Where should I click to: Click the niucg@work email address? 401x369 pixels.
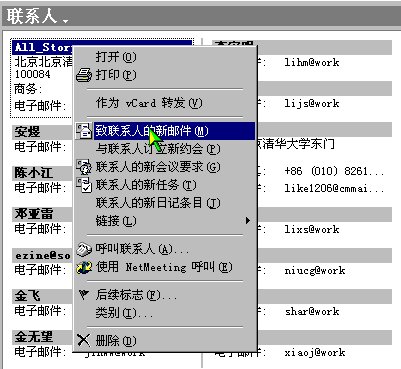[x=315, y=270]
